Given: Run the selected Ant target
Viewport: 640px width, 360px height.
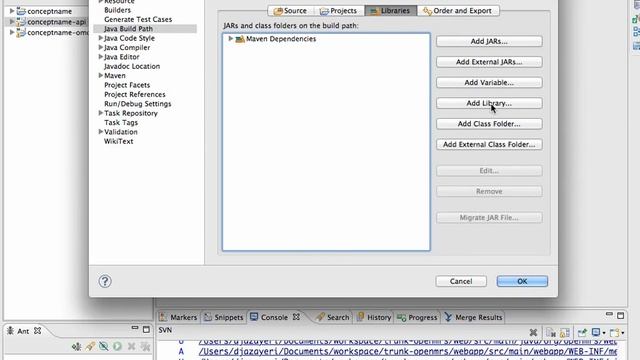Looking at the screenshot, I should click(118, 347).
